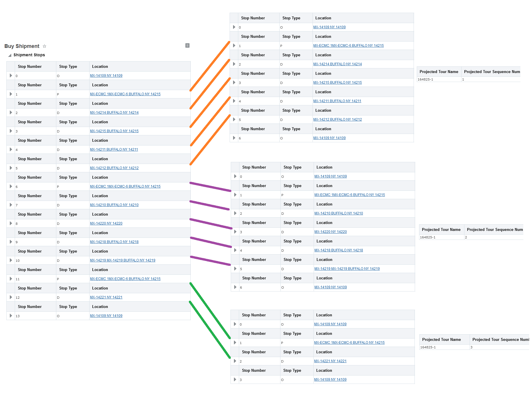Open the MX-ECMC link in stop 11 row
The image size is (532, 396).
pyautogui.click(x=125, y=279)
